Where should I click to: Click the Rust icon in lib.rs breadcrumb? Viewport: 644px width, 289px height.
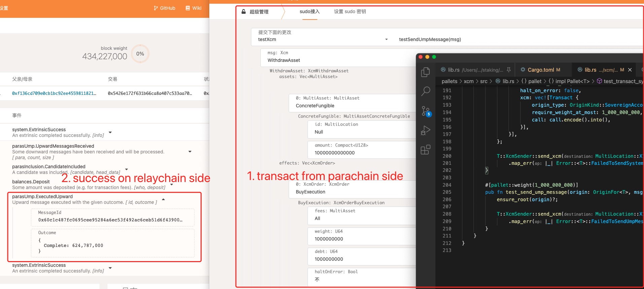pos(498,81)
